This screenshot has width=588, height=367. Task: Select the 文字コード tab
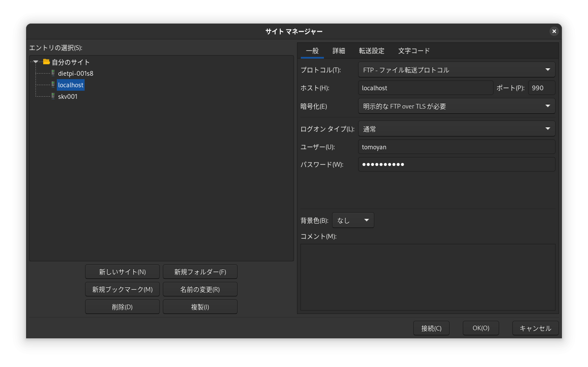(414, 51)
